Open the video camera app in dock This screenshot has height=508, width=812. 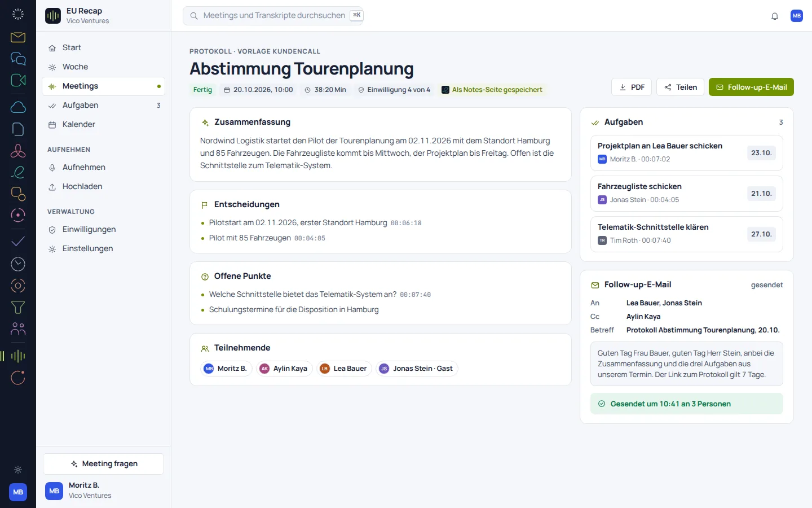[18, 80]
